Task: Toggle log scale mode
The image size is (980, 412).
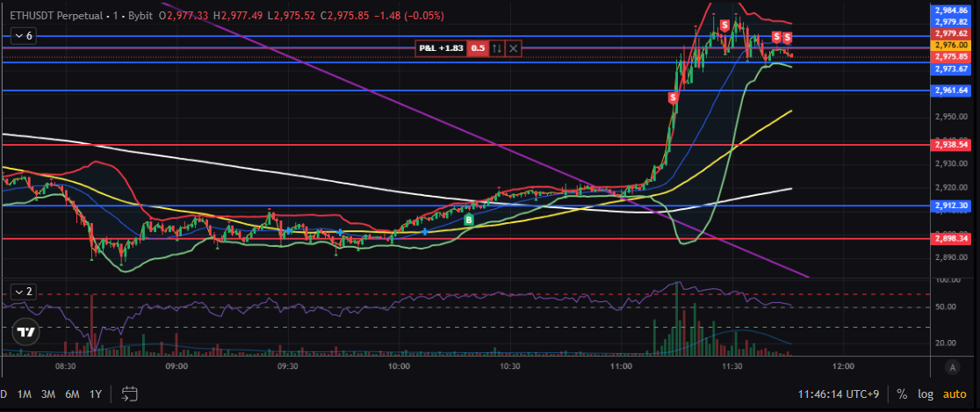Action: [x=926, y=394]
